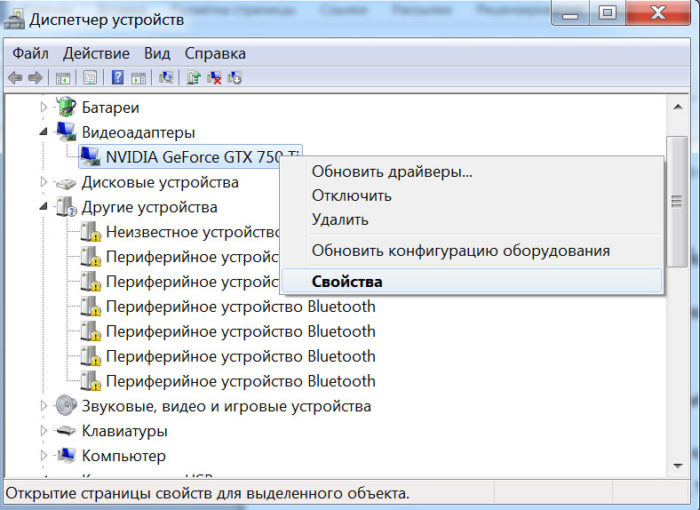This screenshot has width=700, height=510.
Task: Collapse the Другие устройства category
Action: tap(43, 207)
